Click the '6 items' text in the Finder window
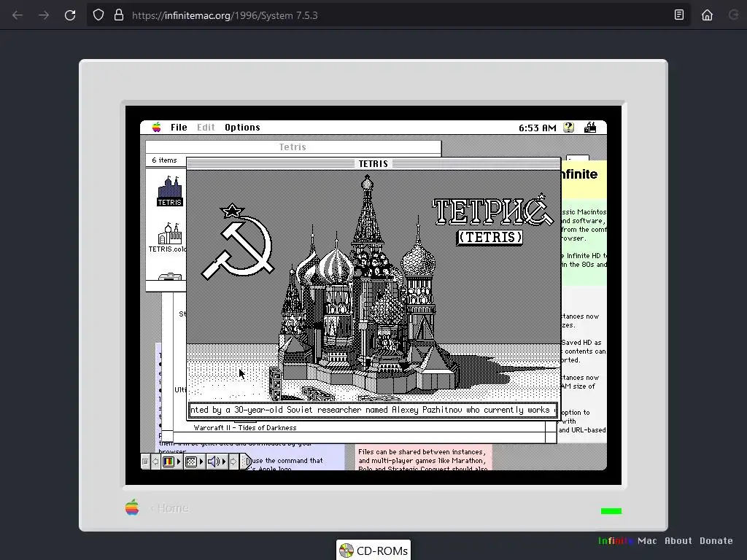Screen dimensions: 747x560 click(x=164, y=160)
